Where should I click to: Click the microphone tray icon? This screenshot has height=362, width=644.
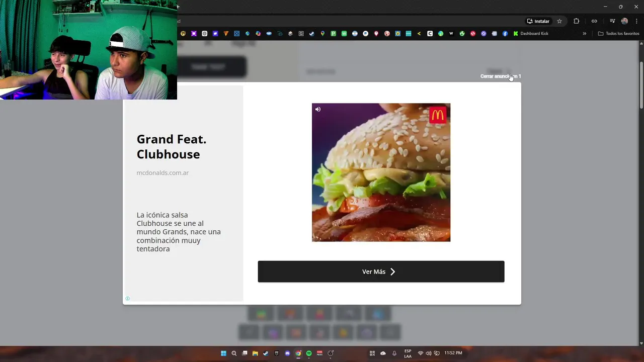[394, 353]
